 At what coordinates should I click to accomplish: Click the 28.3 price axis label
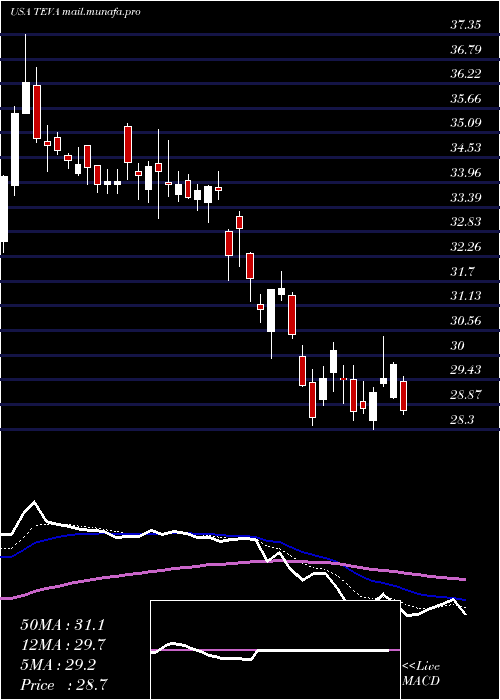point(462,419)
